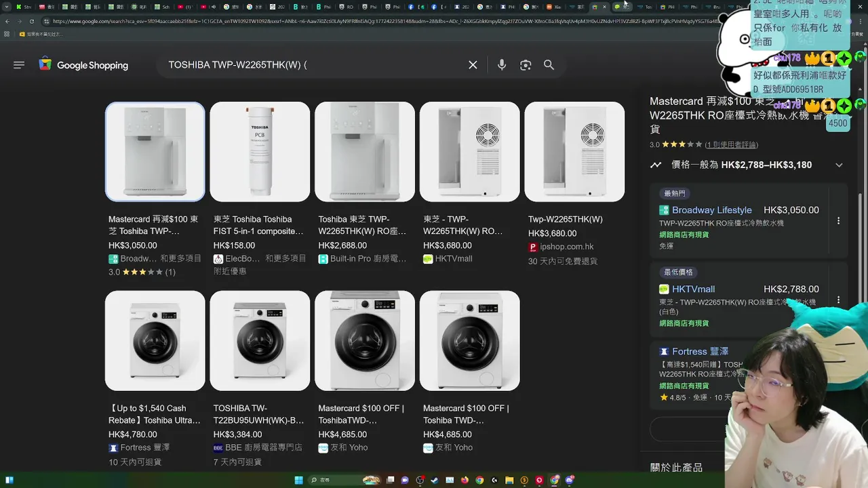Image resolution: width=868 pixels, height=488 pixels.
Task: Open the HK$2,688.00 Built-in Pro dispenser image
Action: [365, 152]
